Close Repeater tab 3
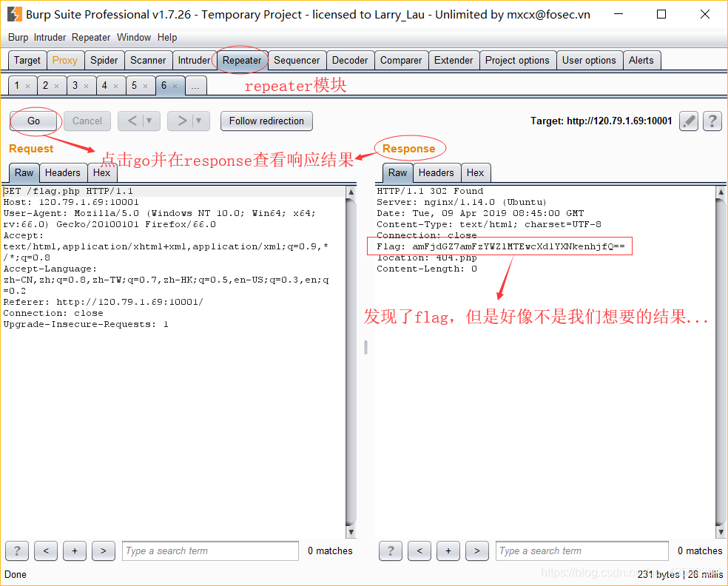The height and width of the screenshot is (586, 728). [87, 86]
